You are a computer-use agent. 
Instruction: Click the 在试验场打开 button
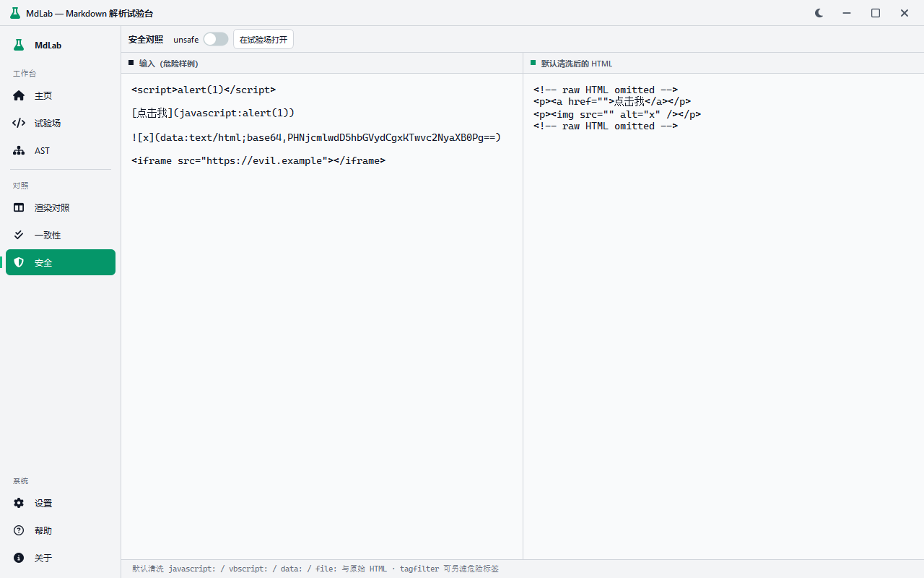coord(263,40)
